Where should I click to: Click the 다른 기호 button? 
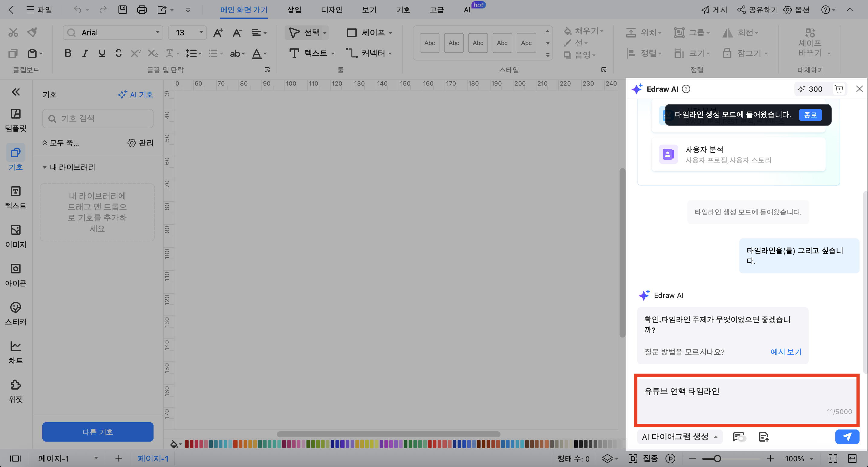coord(98,432)
